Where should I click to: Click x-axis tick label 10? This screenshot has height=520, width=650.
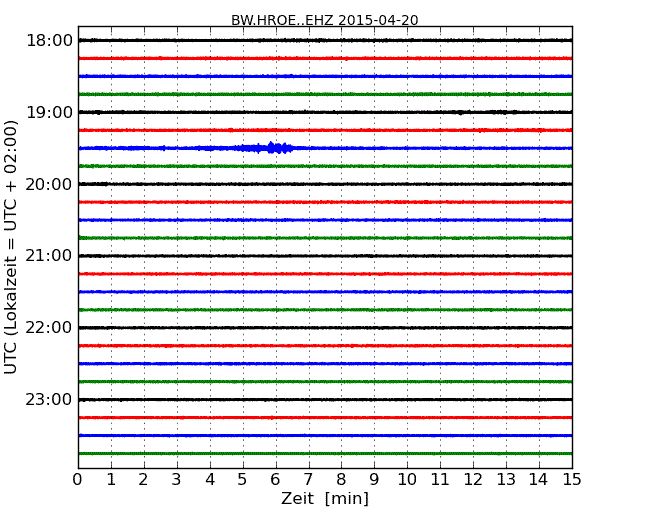coord(407,480)
